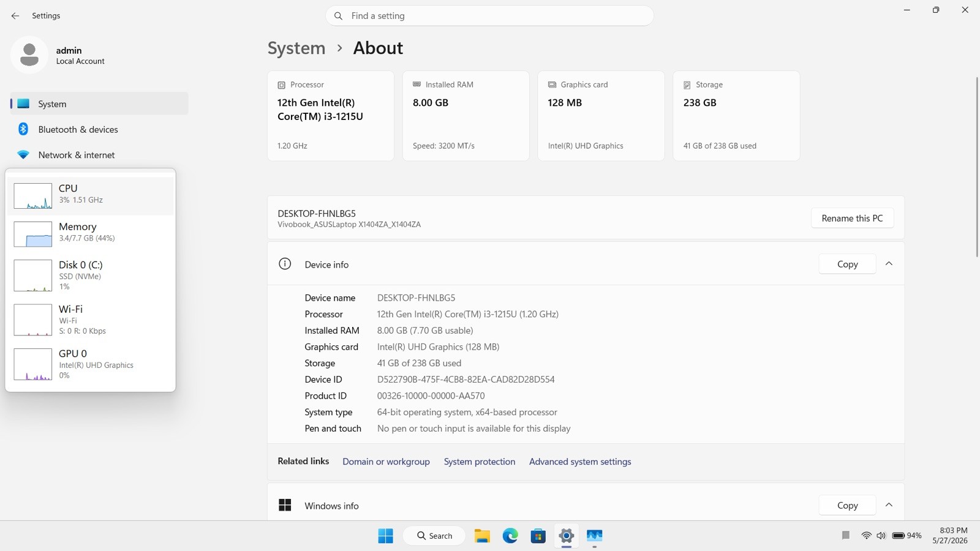Click the Installed RAM icon on card
This screenshot has width=980, height=551.
(417, 84)
